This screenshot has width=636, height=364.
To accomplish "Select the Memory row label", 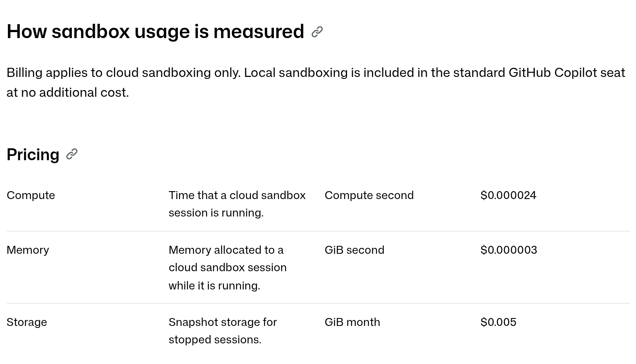I will click(28, 250).
